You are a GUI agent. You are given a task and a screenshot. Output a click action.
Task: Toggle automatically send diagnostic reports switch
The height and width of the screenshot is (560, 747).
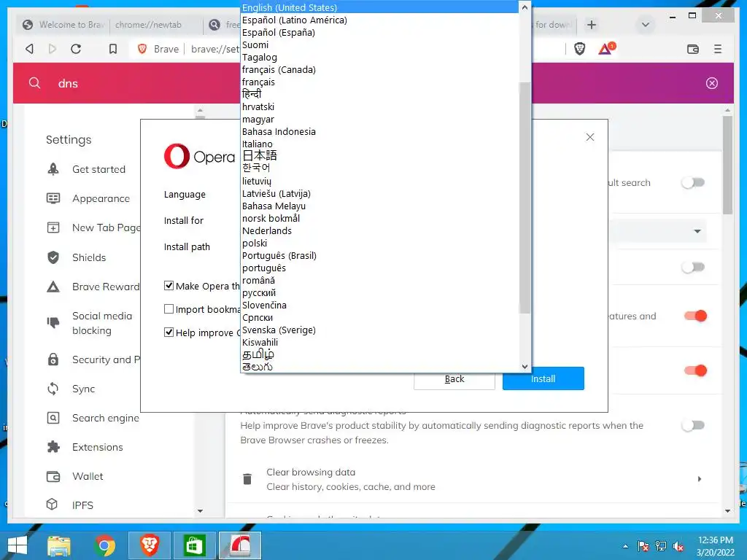coord(693,425)
